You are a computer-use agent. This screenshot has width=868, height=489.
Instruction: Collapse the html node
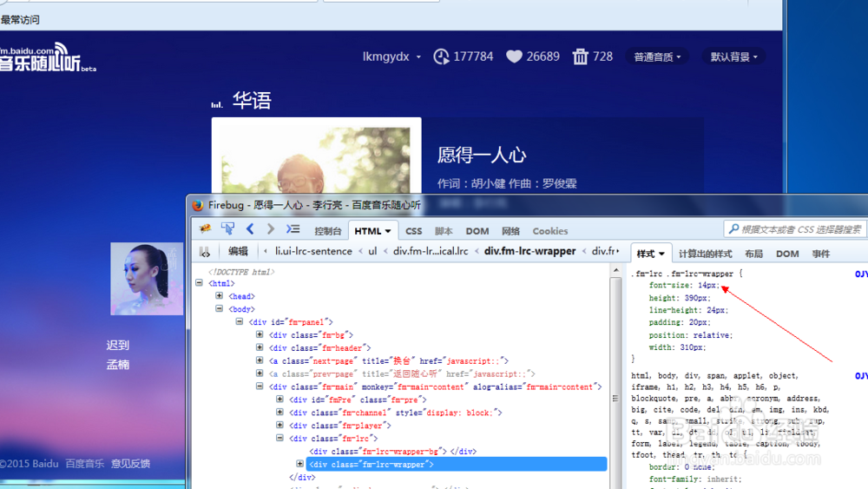click(x=200, y=283)
